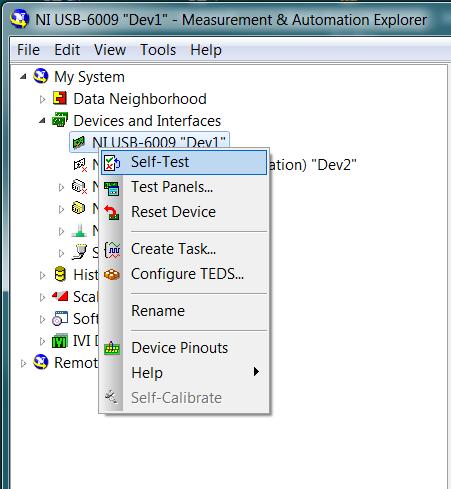Click the chassis icon marked with red X
451x489 pixels.
(x=80, y=187)
